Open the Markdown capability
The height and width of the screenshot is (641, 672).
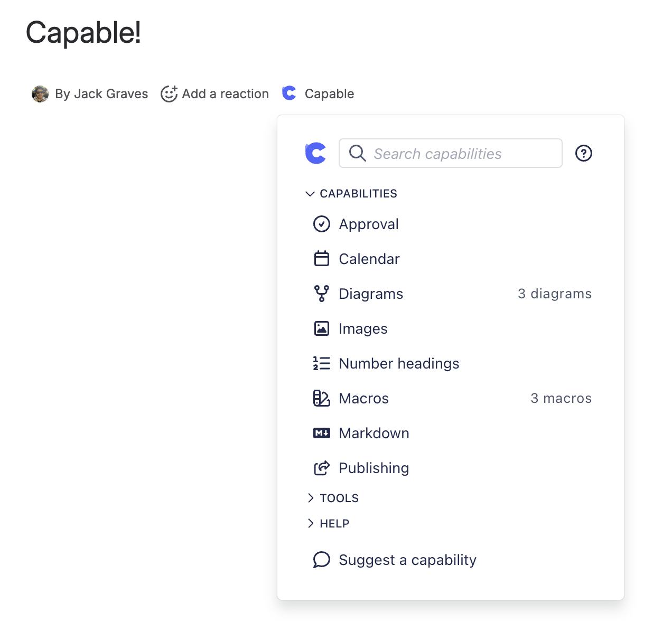tap(374, 433)
